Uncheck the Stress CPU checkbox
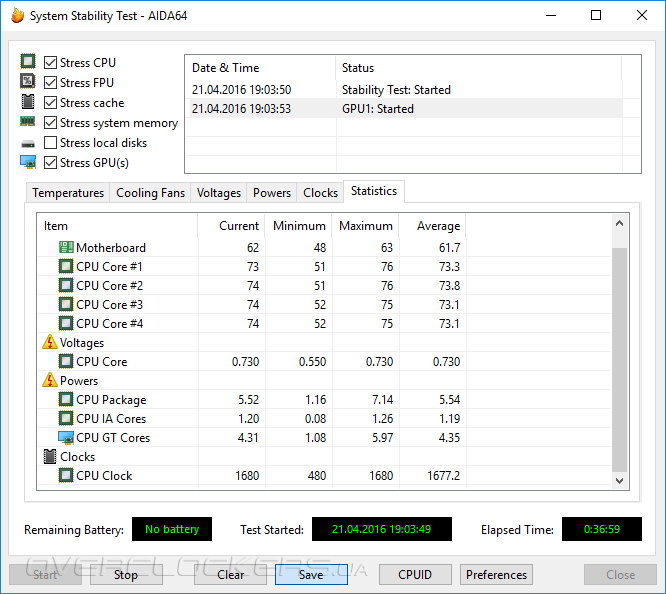This screenshot has width=666, height=594. 51,62
